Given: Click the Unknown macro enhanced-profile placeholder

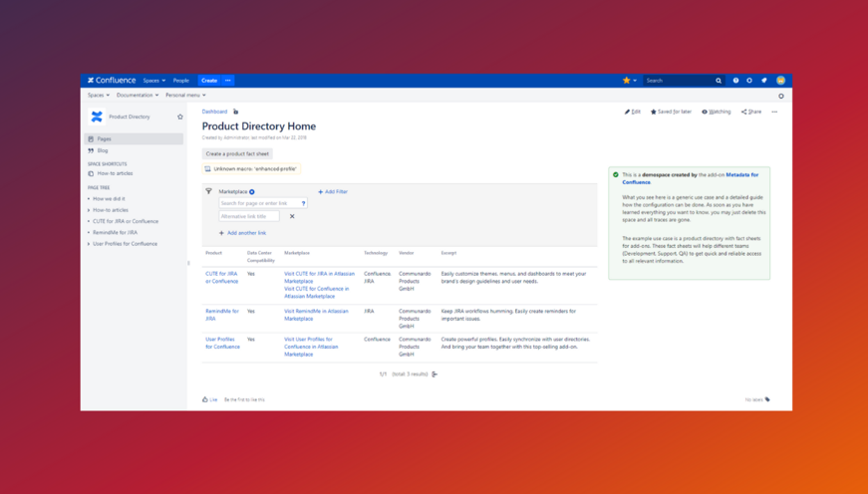Looking at the screenshot, I should (251, 169).
